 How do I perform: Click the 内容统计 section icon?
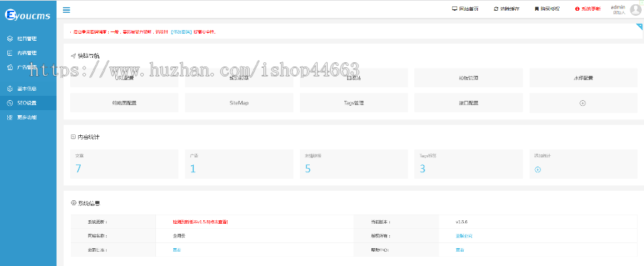pyautogui.click(x=74, y=137)
